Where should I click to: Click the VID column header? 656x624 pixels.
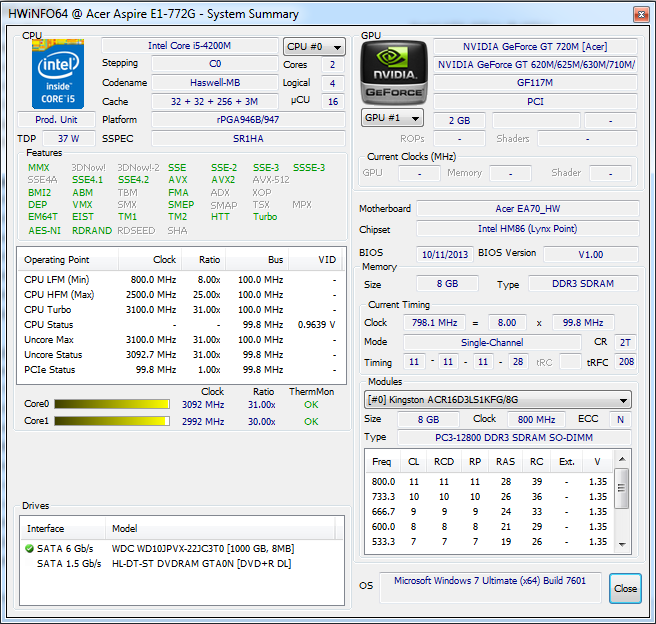[x=315, y=260]
